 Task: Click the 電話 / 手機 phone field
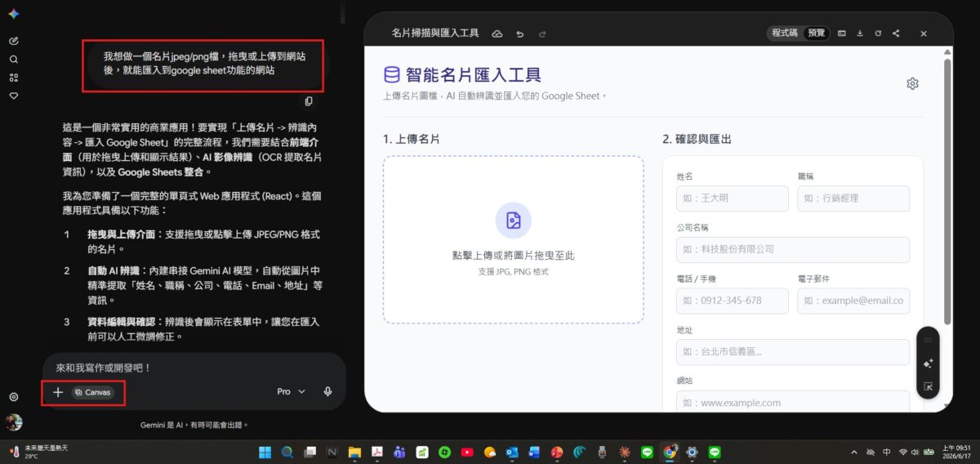(732, 301)
